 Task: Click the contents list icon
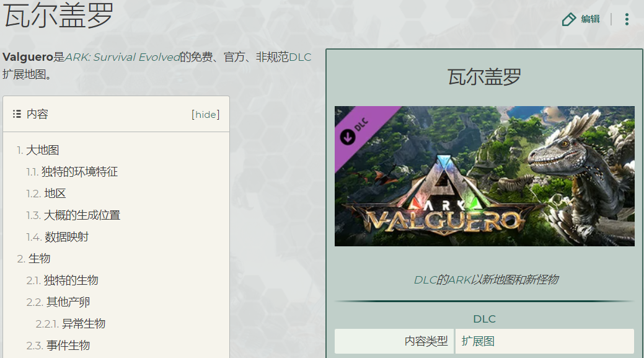(x=17, y=114)
